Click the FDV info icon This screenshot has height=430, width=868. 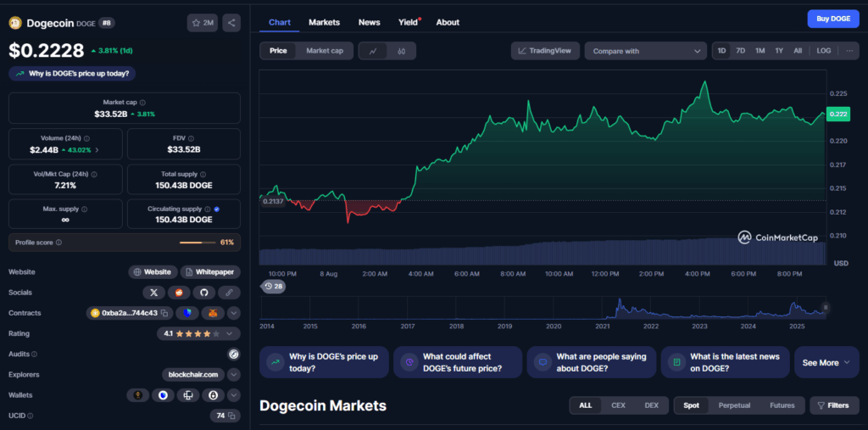pyautogui.click(x=191, y=138)
